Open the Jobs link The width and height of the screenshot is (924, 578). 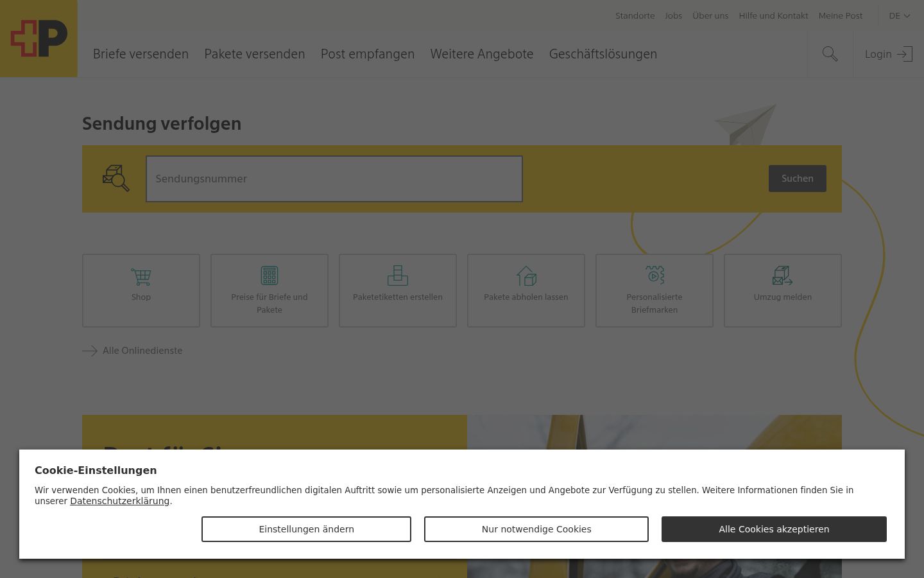pyautogui.click(x=674, y=15)
